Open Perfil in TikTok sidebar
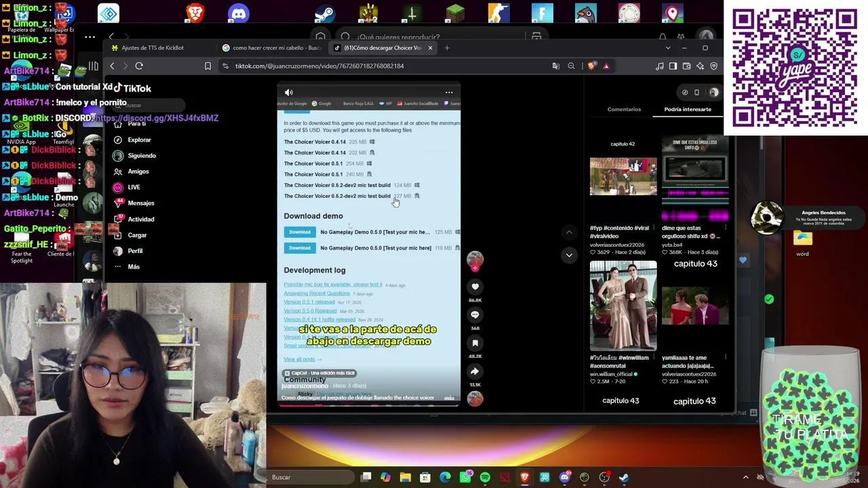 coord(128,251)
